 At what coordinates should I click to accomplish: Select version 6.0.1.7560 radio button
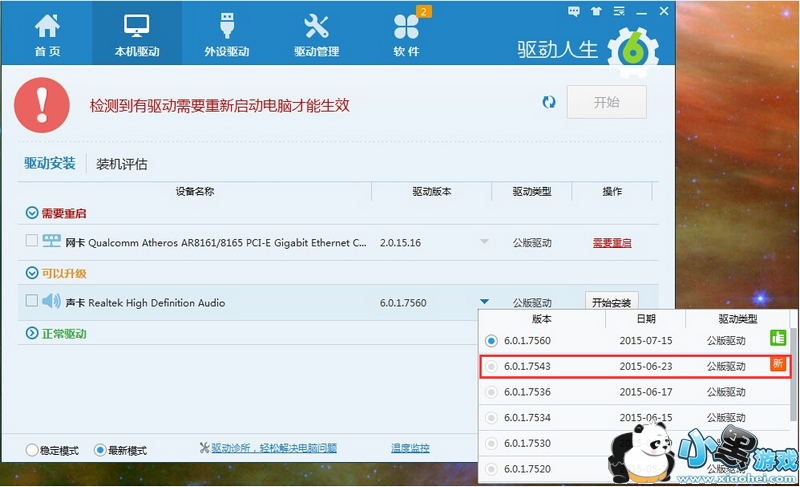[491, 341]
